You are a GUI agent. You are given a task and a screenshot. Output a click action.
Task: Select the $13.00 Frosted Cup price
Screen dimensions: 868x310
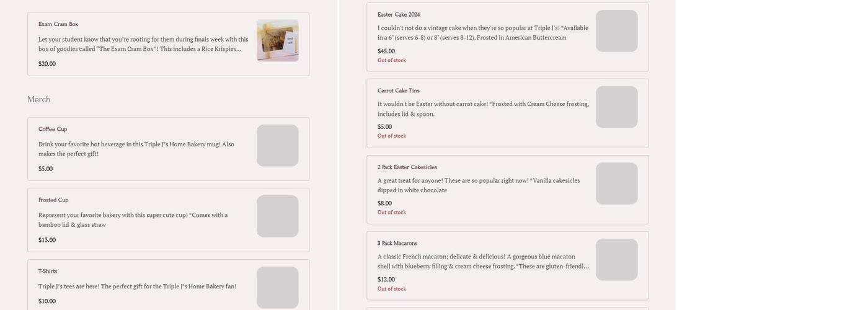coord(47,240)
